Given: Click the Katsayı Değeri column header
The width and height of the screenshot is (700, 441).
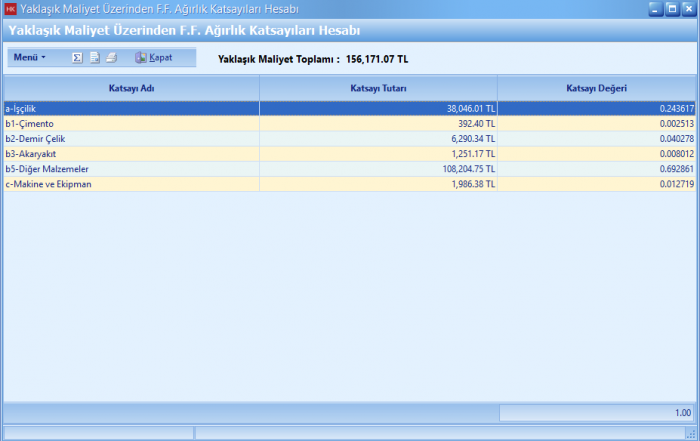Looking at the screenshot, I should point(597,88).
